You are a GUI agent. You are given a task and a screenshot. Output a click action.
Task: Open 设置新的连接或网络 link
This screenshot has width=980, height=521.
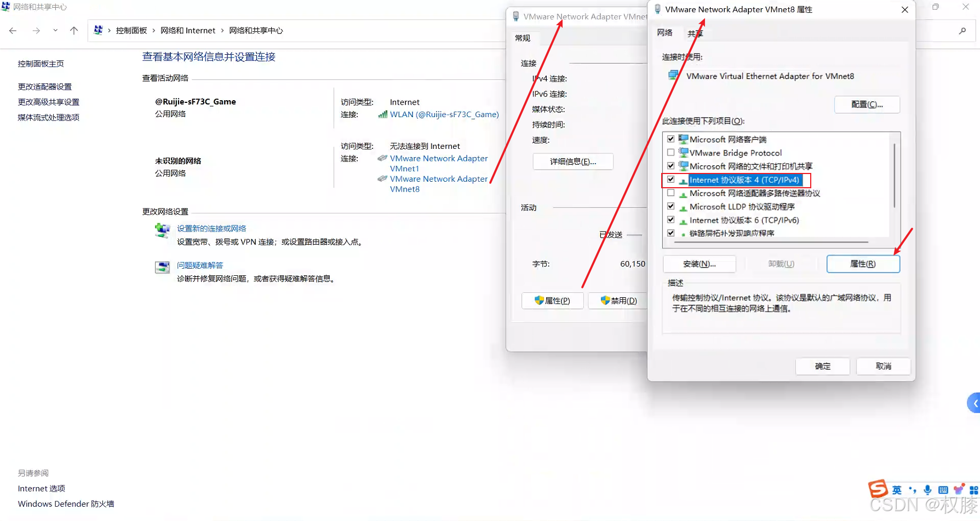(x=211, y=229)
